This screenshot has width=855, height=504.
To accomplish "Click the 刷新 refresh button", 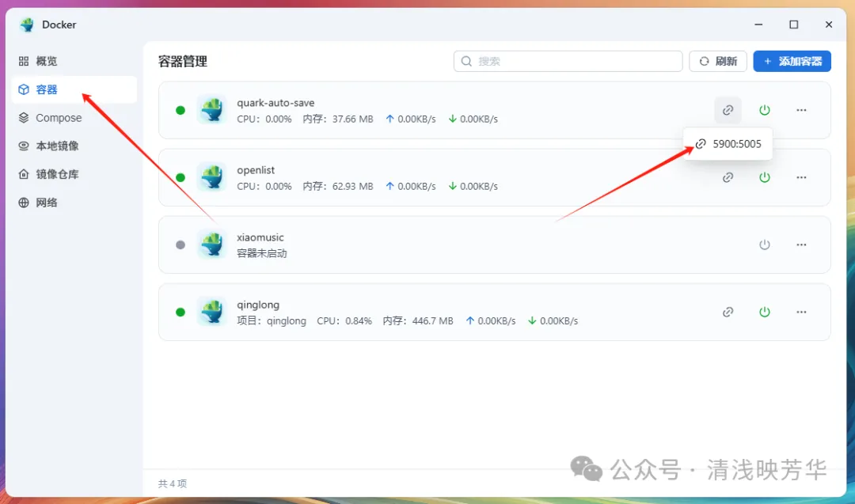I will (x=717, y=61).
